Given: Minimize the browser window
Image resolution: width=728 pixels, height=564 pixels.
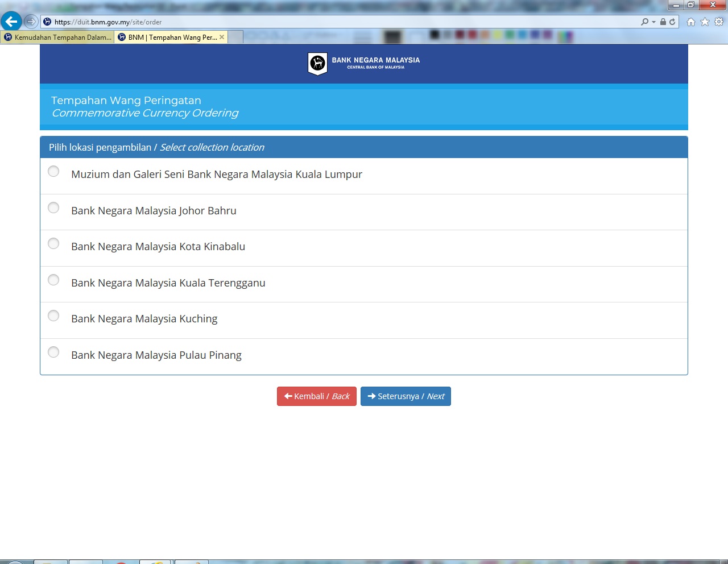Looking at the screenshot, I should coord(676,5).
